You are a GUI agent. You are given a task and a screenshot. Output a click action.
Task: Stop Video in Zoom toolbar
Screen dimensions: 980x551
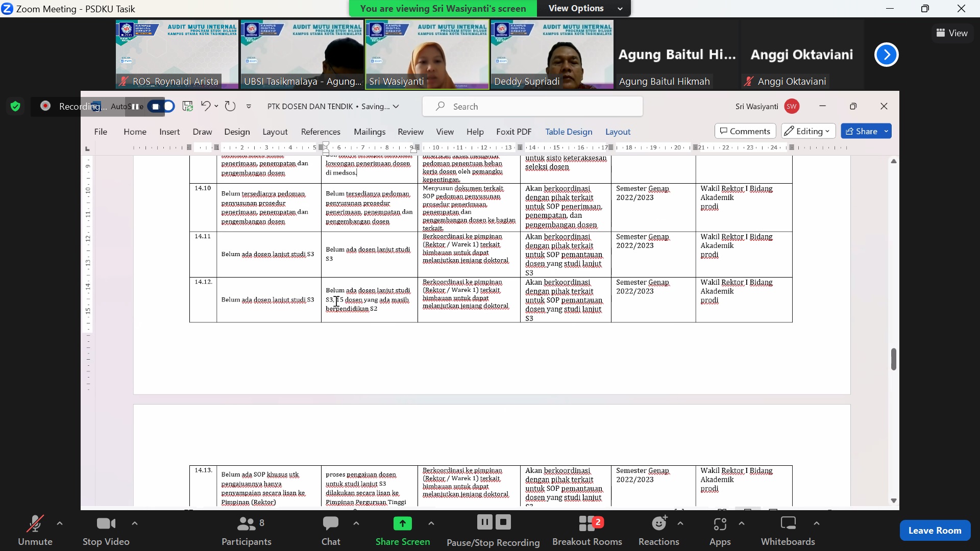tap(106, 531)
